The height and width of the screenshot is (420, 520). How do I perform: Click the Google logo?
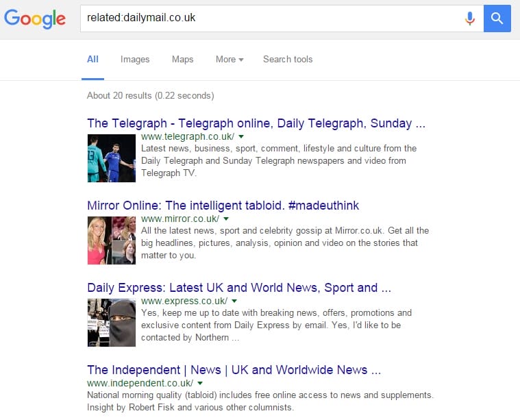(35, 18)
